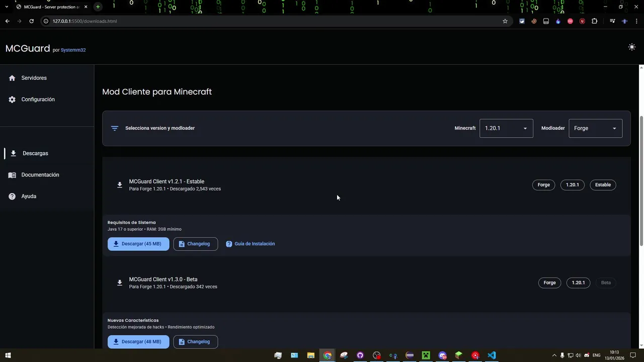Open the Modloader dropdown showing Forge
Viewport: 644px width, 362px height.
[595, 128]
